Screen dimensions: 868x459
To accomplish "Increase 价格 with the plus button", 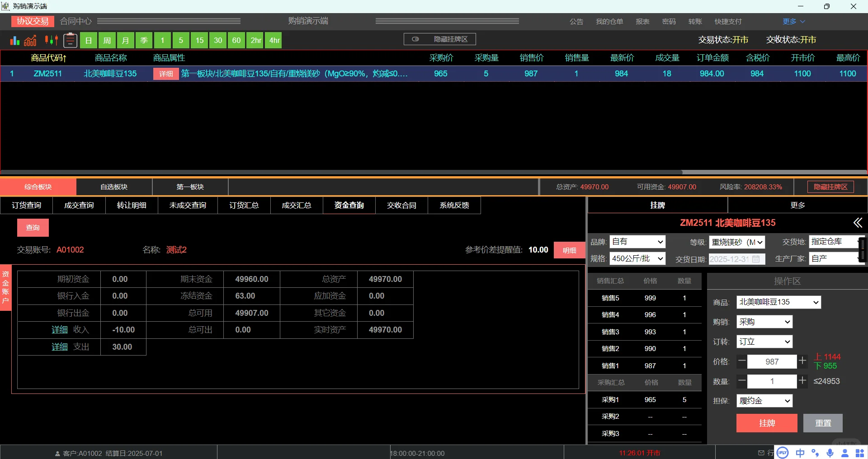I will 802,361.
